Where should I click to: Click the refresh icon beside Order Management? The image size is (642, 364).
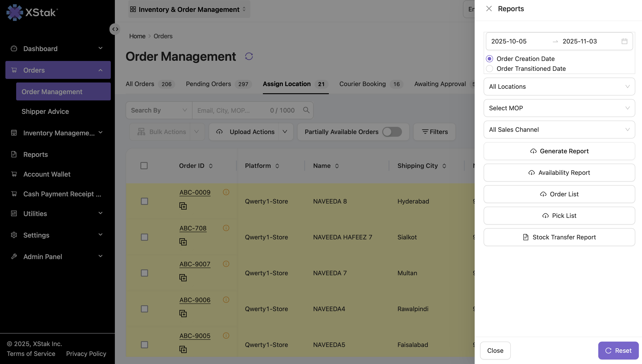[x=249, y=56]
